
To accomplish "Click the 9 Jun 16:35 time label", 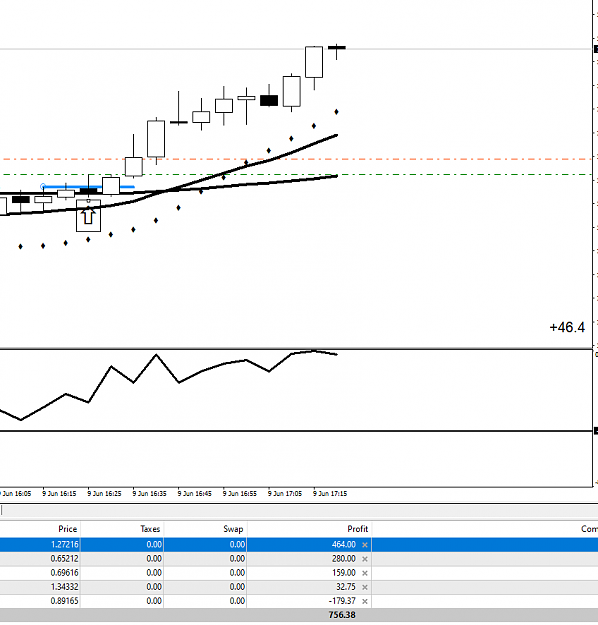I will coord(149,493).
